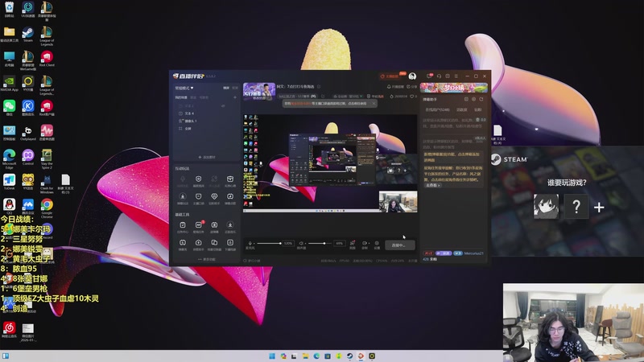Click the headset support icon in title bar

click(x=439, y=76)
